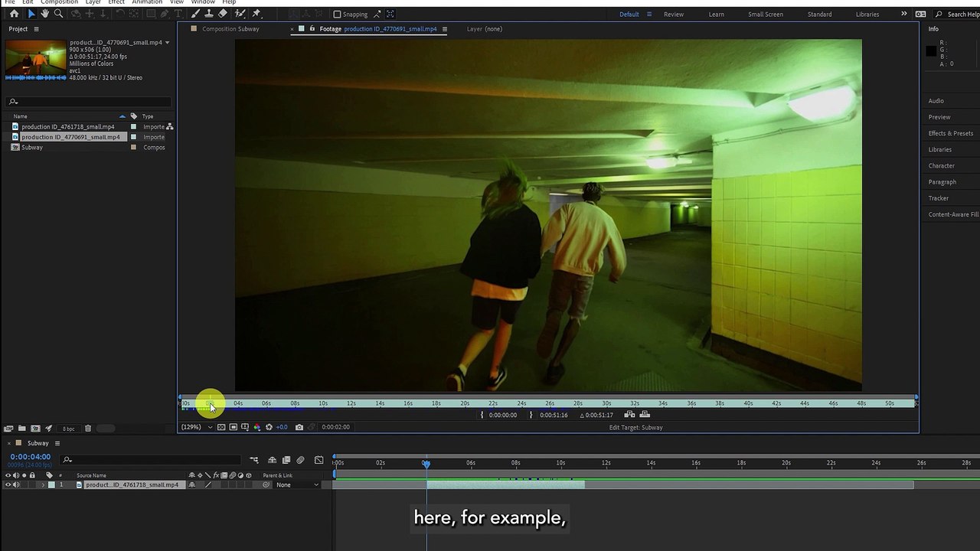This screenshot has height=551, width=980.
Task: Select the Clone Stamp tool
Action: coord(209,14)
